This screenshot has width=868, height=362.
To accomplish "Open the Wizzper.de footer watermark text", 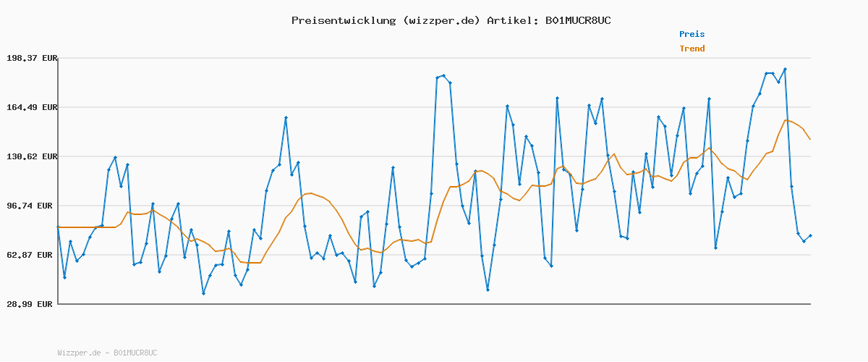I will click(107, 353).
